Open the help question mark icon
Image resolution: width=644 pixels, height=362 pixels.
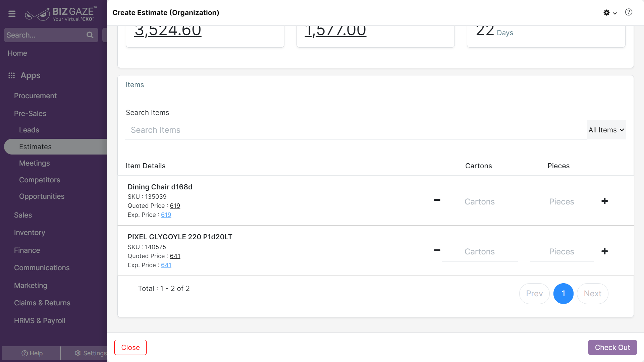(629, 12)
